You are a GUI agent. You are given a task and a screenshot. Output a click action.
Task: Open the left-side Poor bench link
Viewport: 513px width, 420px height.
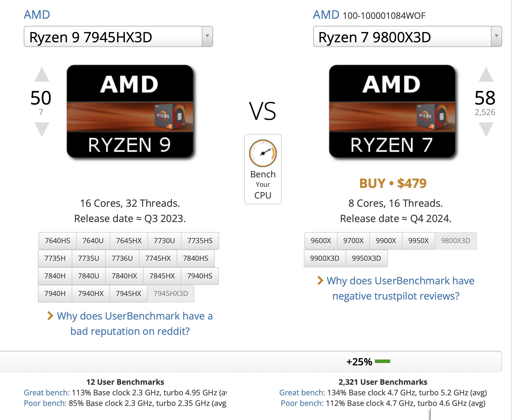pyautogui.click(x=45, y=403)
